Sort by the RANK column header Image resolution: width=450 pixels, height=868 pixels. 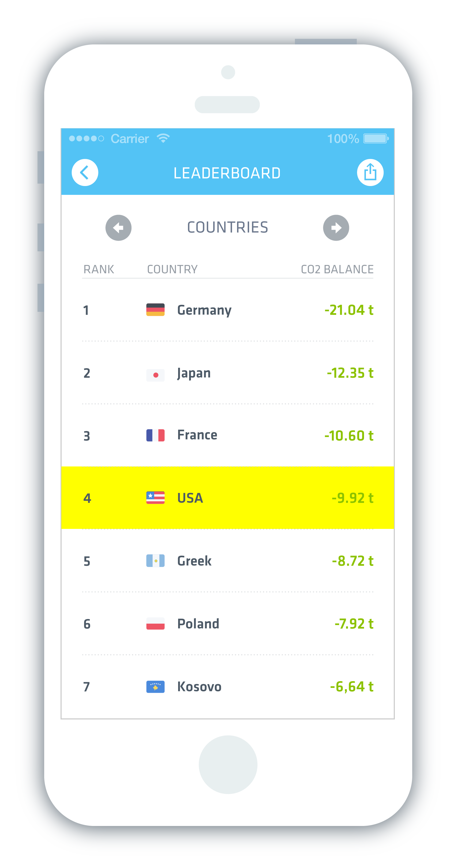[x=99, y=269]
